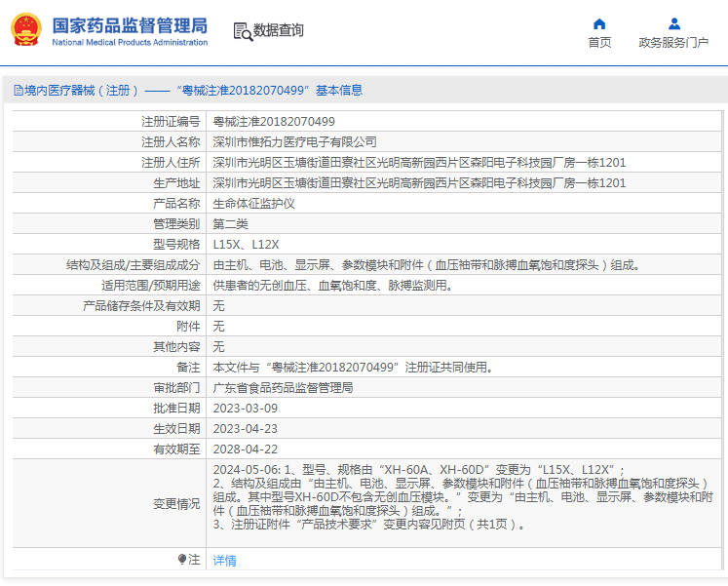The image size is (728, 586).
Task: Click the 适用范围/预期用途 value text
Action: pos(333,285)
